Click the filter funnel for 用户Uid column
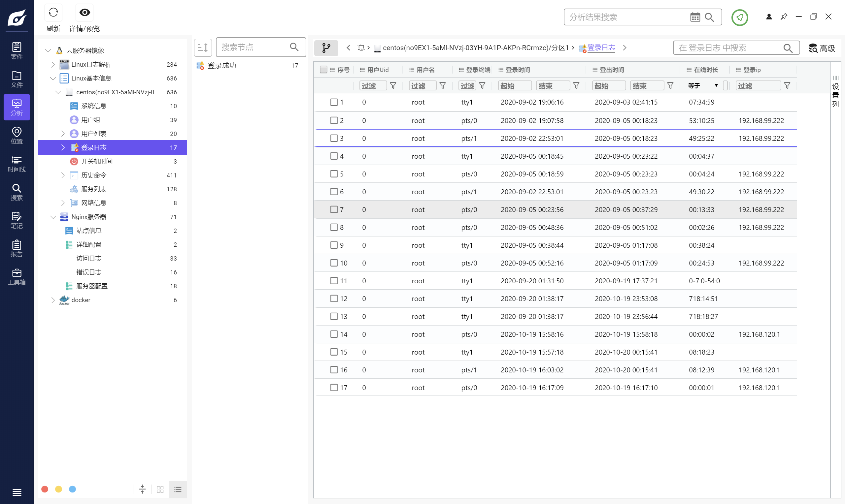 tap(393, 85)
